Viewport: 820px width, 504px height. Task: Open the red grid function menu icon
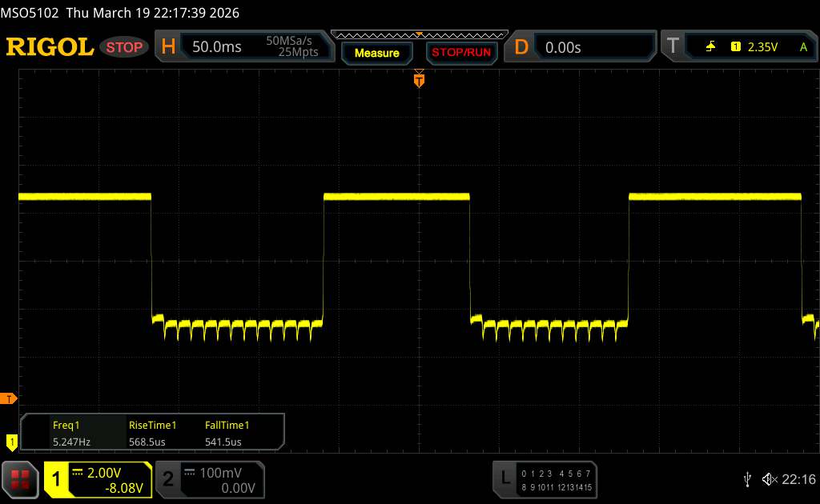(x=21, y=478)
